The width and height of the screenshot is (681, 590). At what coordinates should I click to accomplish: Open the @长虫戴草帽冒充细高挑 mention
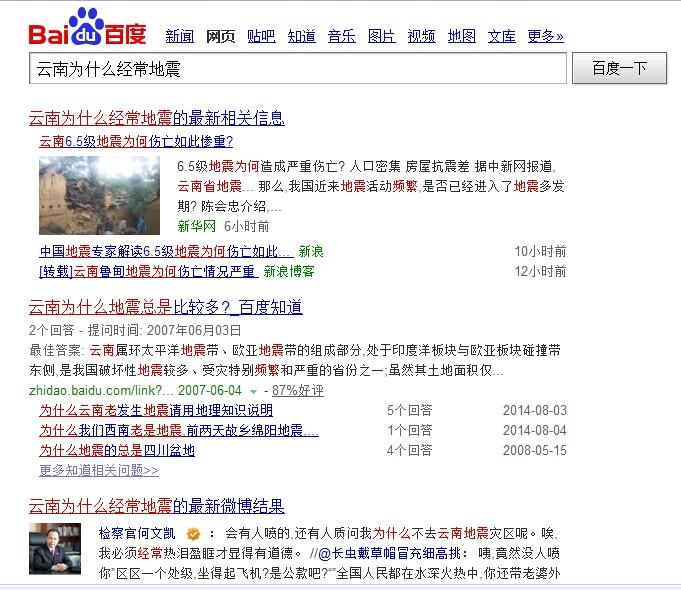(390, 553)
